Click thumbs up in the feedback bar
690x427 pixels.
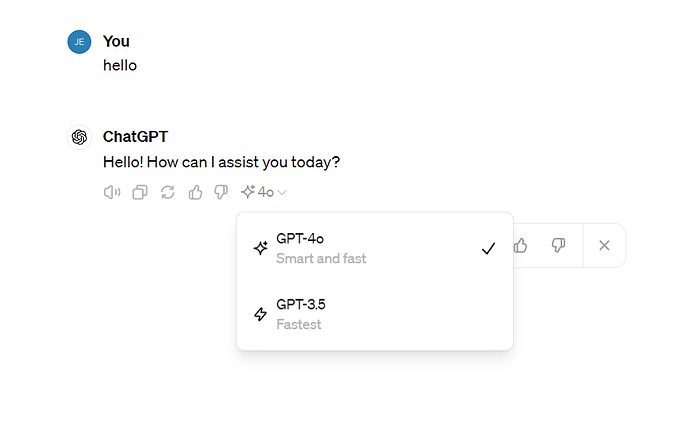pos(521,246)
